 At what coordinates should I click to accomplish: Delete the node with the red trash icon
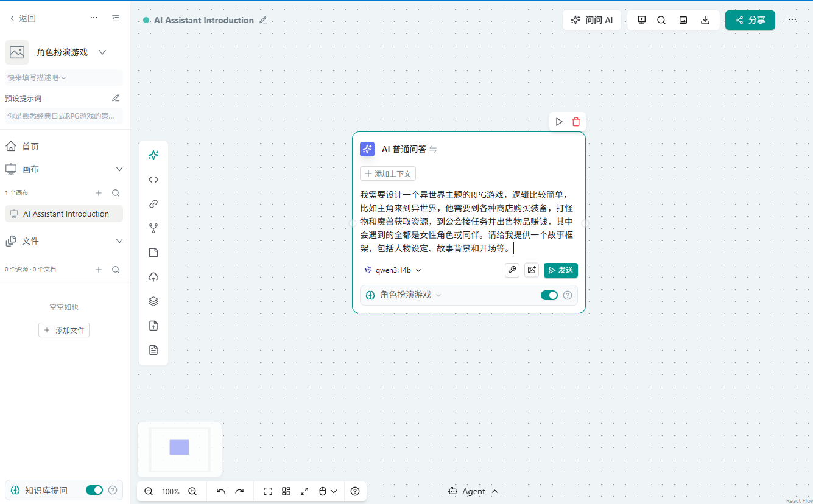[x=576, y=122]
